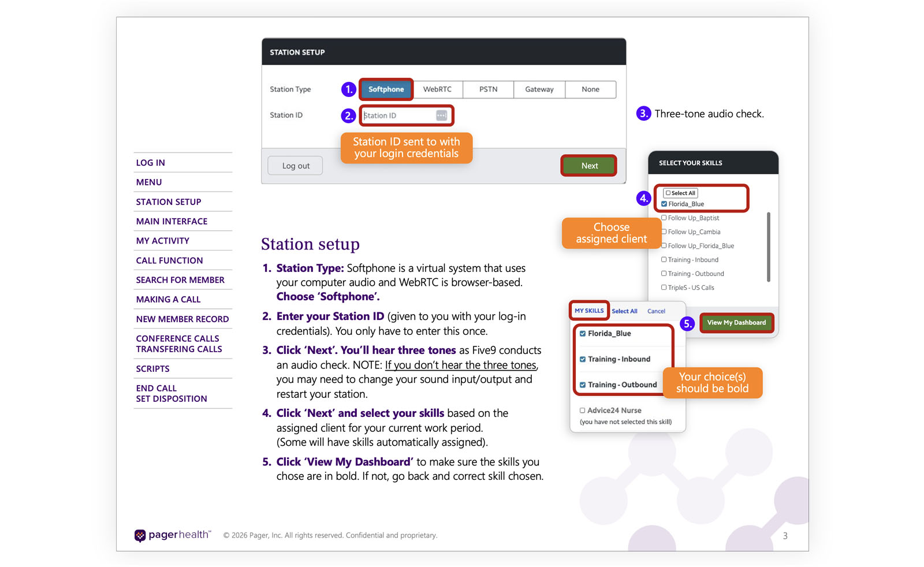Screen dimensions: 924x567
Task: Select the Softphone station type
Action: click(386, 89)
